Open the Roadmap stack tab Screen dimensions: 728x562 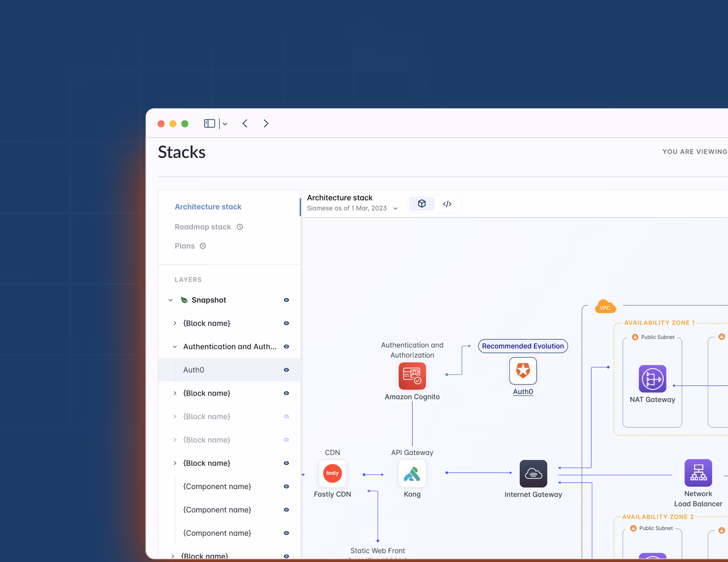tap(203, 227)
